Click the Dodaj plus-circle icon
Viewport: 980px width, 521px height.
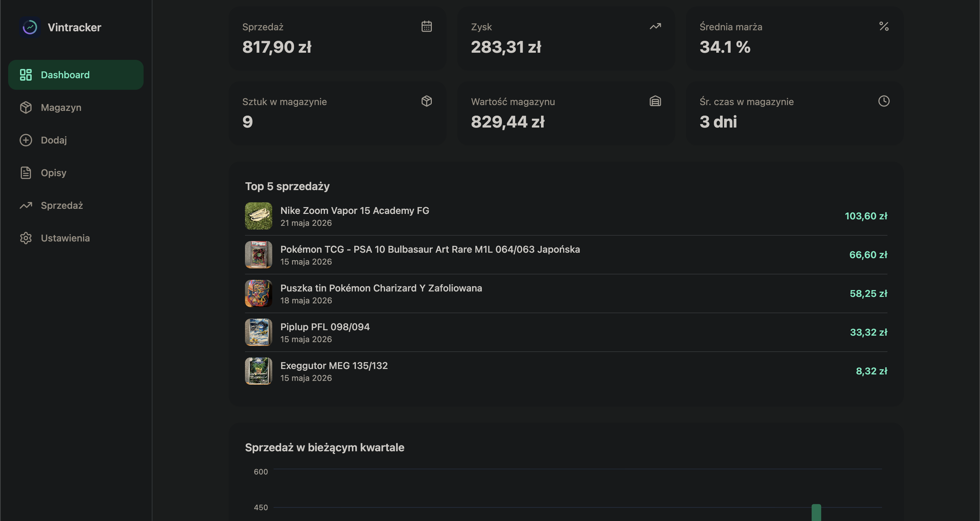[26, 140]
